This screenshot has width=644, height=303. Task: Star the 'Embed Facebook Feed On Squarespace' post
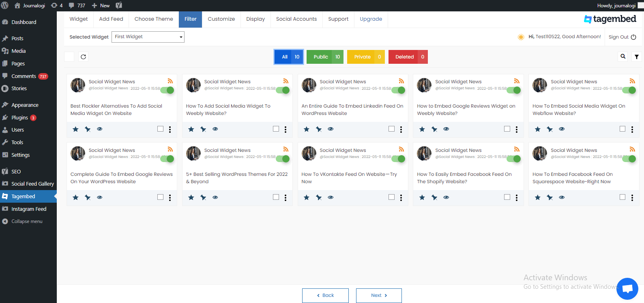(x=538, y=197)
